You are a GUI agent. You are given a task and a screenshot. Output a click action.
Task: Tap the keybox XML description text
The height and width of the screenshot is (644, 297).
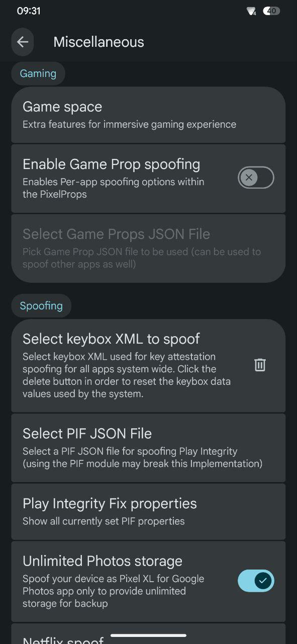(127, 375)
